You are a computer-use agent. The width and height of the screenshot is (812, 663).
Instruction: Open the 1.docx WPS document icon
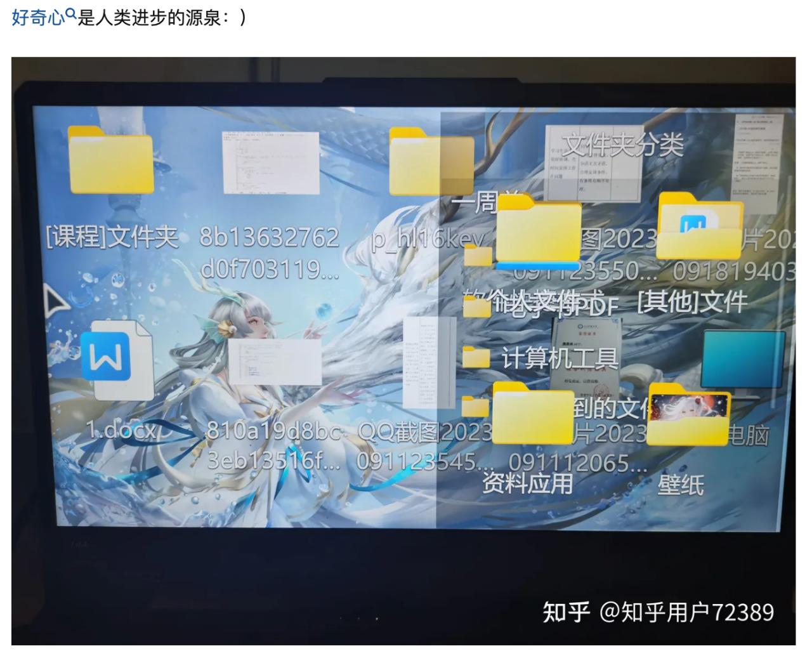tap(117, 360)
